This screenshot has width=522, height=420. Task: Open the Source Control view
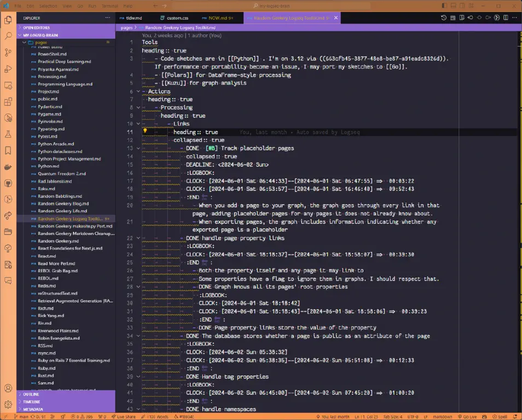point(8,52)
